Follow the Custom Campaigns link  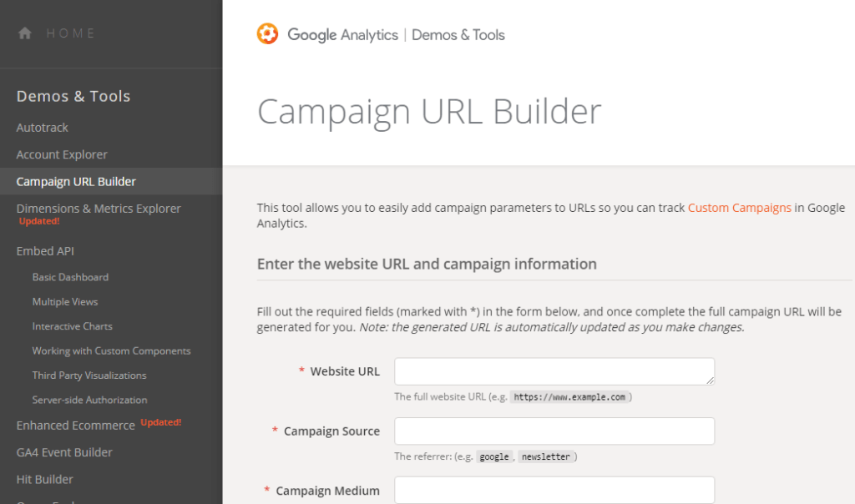coord(739,208)
